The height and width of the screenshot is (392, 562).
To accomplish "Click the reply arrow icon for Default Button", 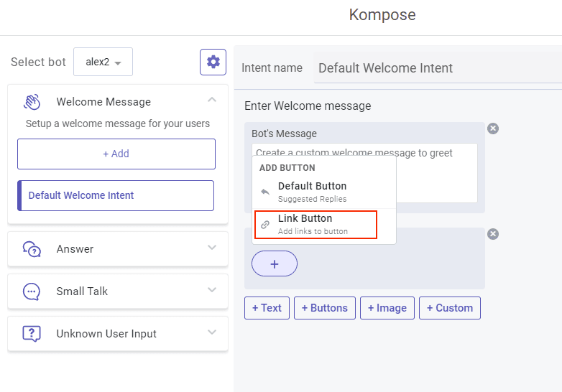I will pos(265,192).
